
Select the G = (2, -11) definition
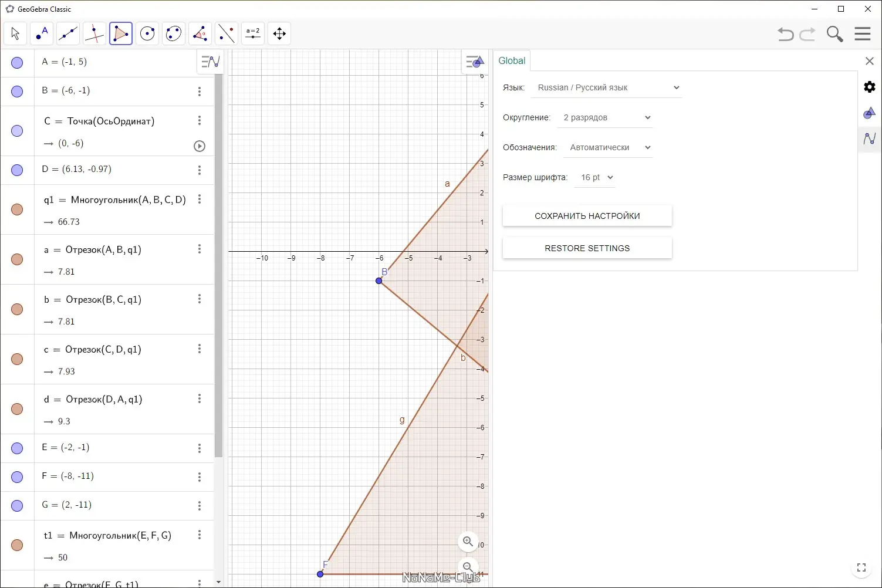[x=67, y=505]
